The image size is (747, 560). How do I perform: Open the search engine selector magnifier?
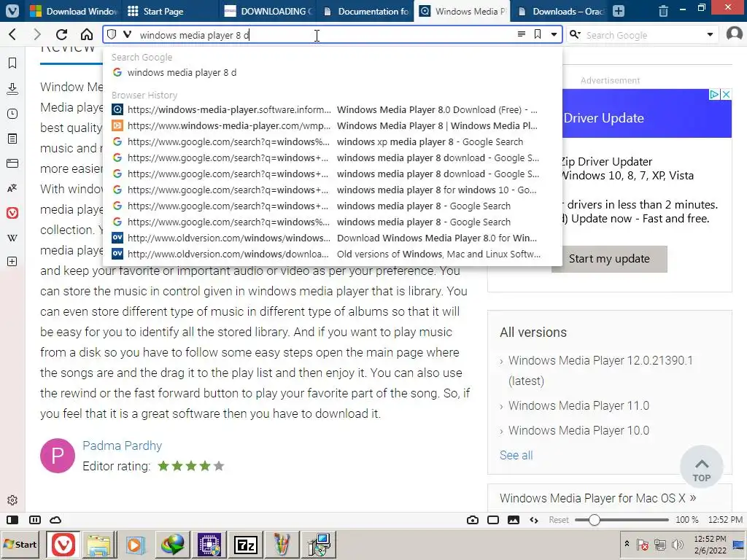575,34
